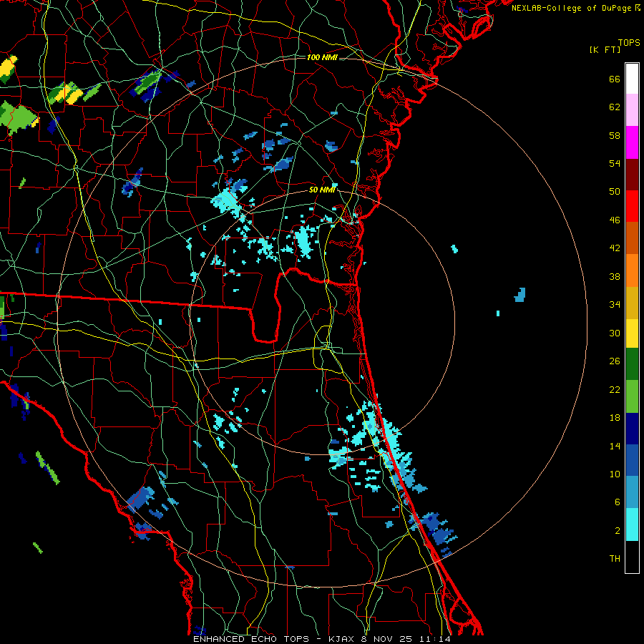Click the legend value 46
644x644 pixels.
pyautogui.click(x=615, y=220)
